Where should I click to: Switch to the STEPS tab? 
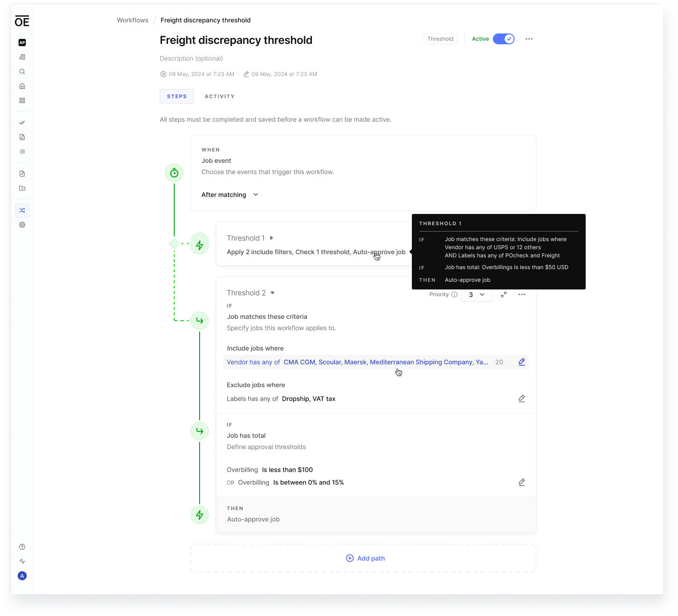[x=177, y=96]
